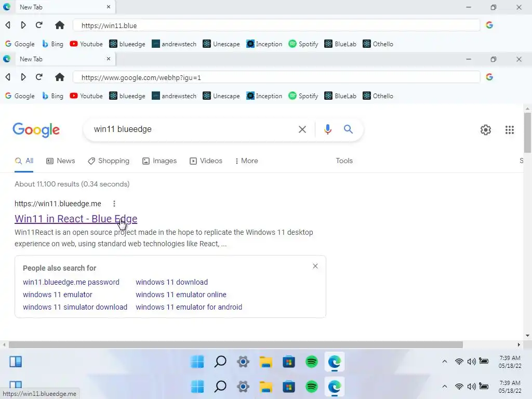Open Microsoft Store on upper taskbar
Image resolution: width=532 pixels, height=399 pixels.
pyautogui.click(x=289, y=362)
